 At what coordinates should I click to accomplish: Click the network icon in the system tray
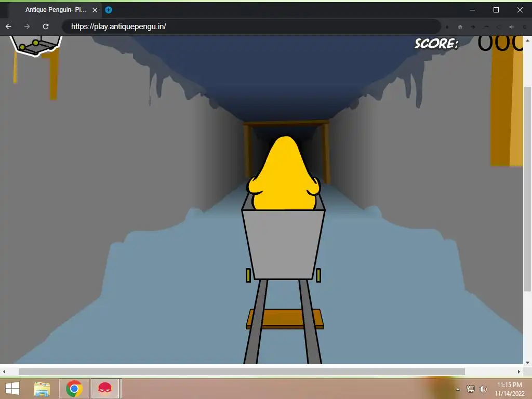pos(471,389)
